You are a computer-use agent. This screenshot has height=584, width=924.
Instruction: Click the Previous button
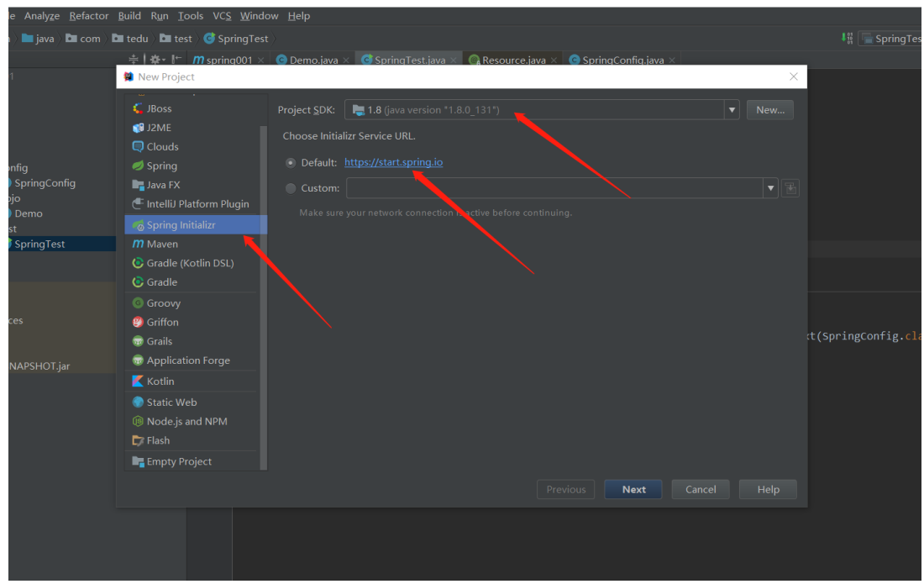coord(565,489)
